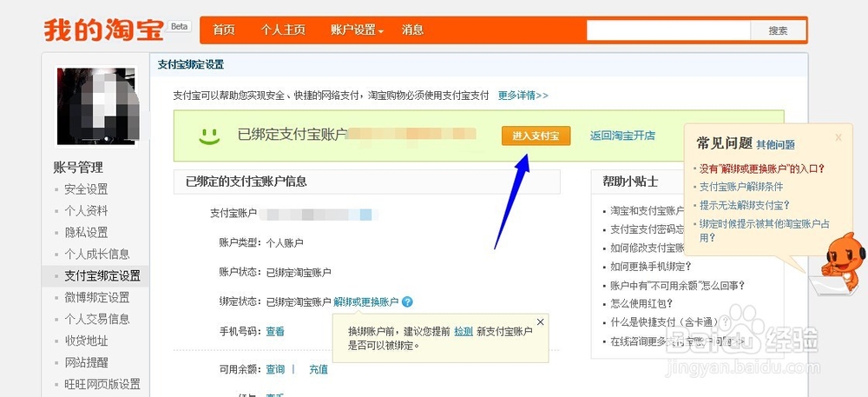This screenshot has height=397, width=868.
Task: Click the profile avatar thumbnail
Action: coord(97,106)
